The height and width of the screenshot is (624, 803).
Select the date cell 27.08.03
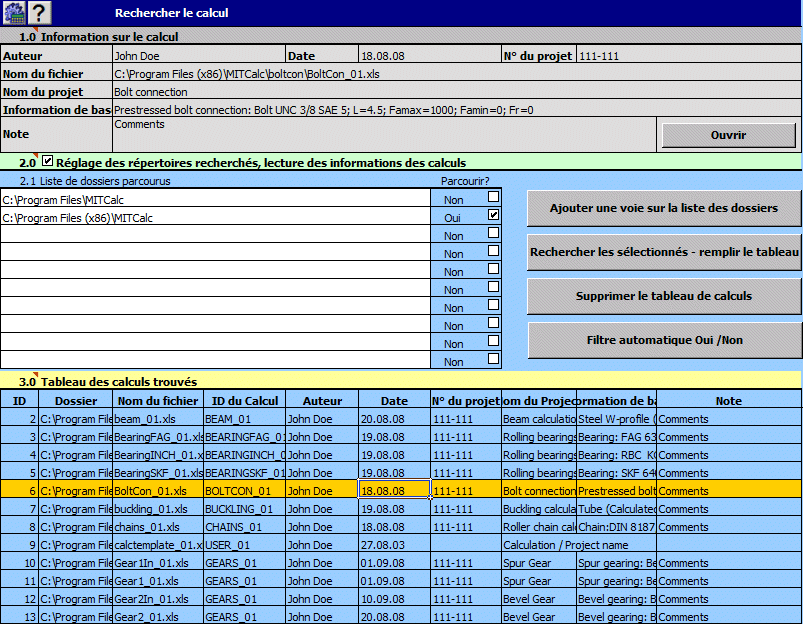coord(394,545)
